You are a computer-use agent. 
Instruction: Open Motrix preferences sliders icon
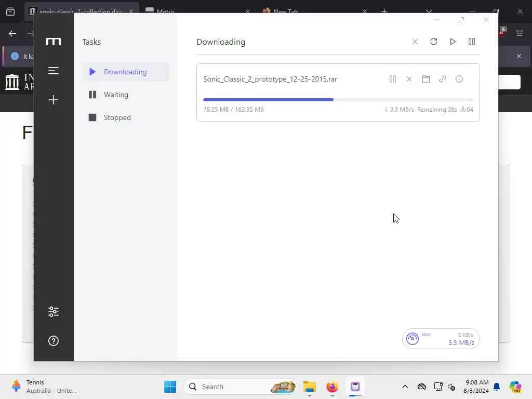click(54, 312)
